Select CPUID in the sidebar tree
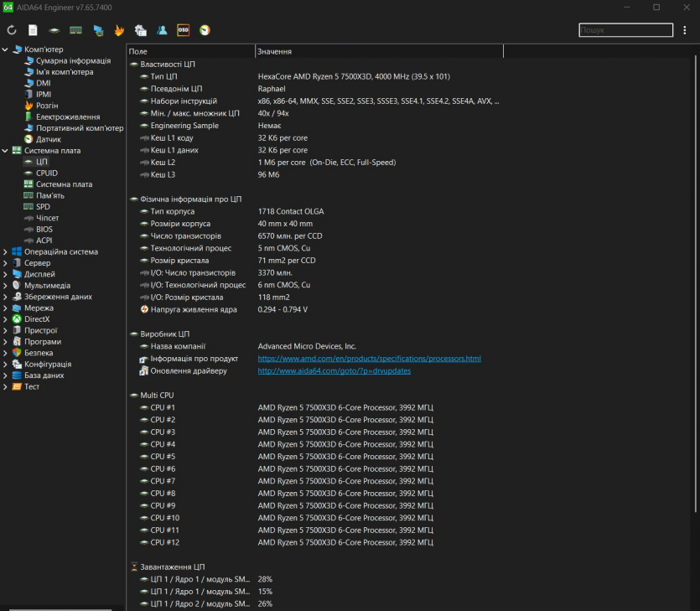700x611 pixels. tap(46, 173)
